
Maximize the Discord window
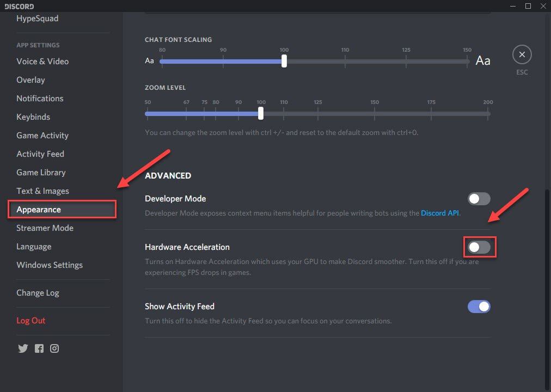[x=528, y=6]
